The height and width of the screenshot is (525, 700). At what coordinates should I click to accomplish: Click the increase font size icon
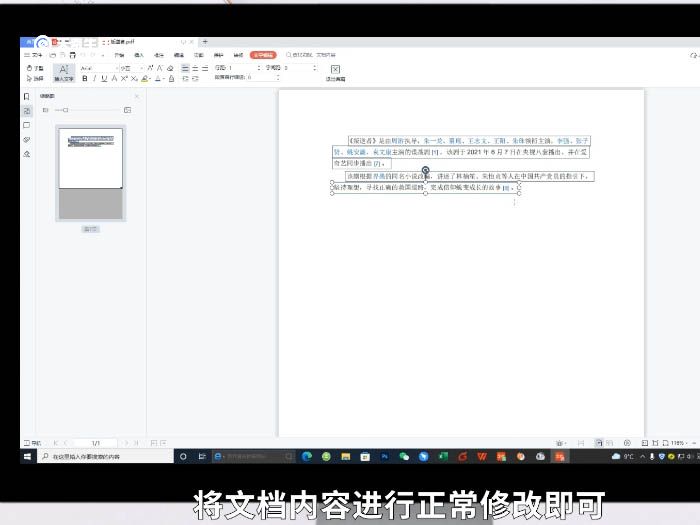point(150,68)
